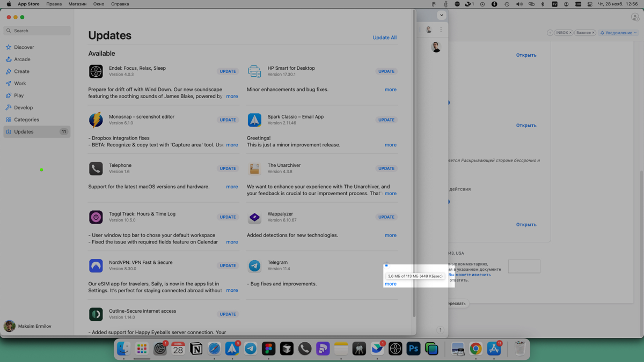Open the NordVPN app icon
This screenshot has height=362, width=644.
pos(96,265)
